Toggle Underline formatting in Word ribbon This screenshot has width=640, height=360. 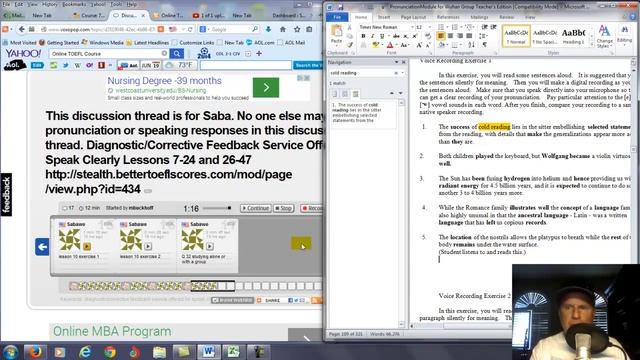[x=382, y=36]
